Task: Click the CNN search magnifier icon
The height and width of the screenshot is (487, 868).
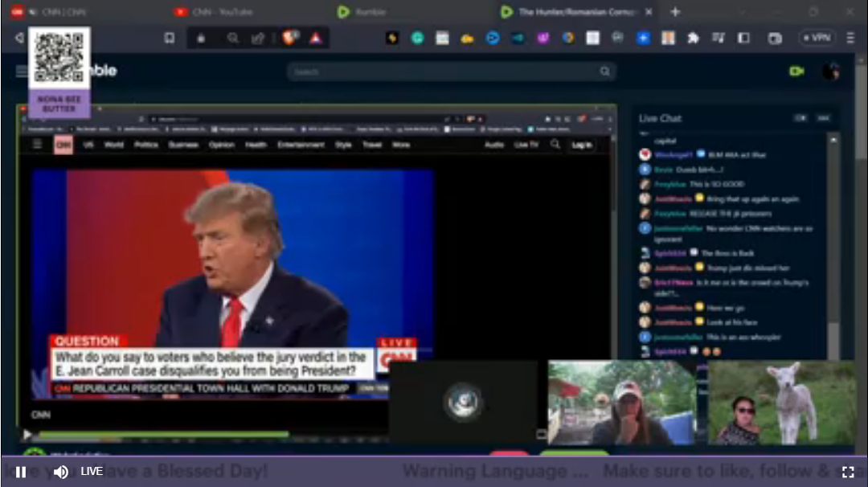Action: tap(555, 145)
